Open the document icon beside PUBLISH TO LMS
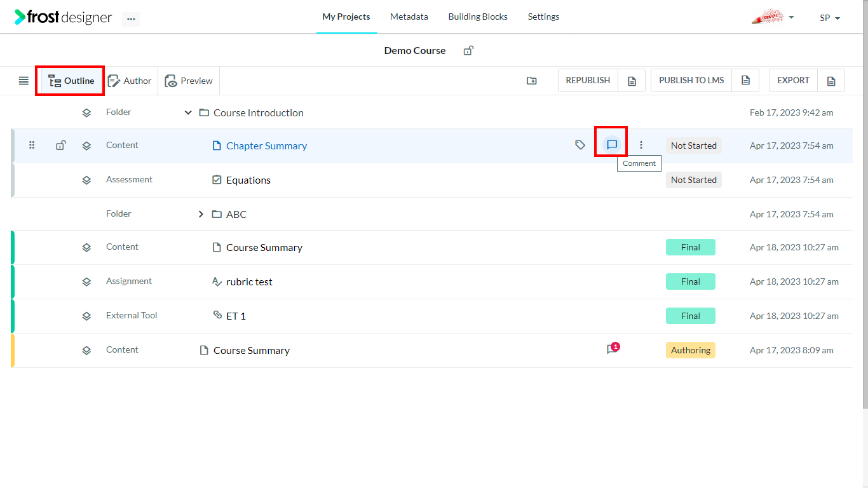 coord(746,81)
